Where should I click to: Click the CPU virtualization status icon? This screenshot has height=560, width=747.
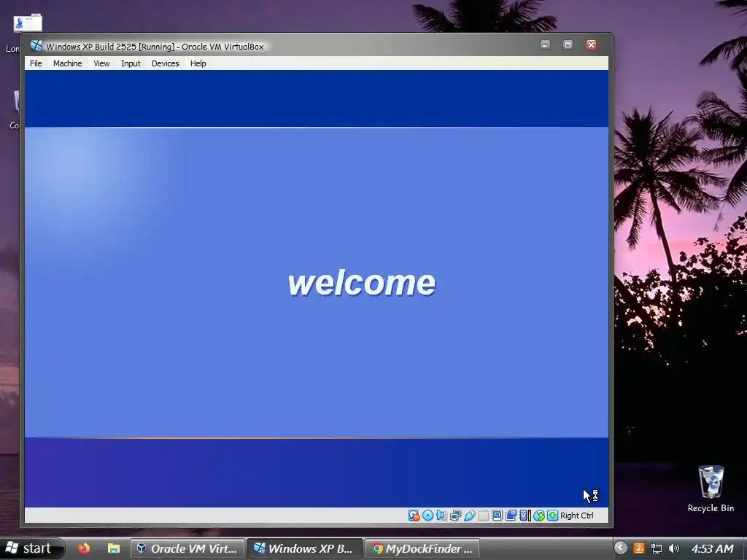525,516
